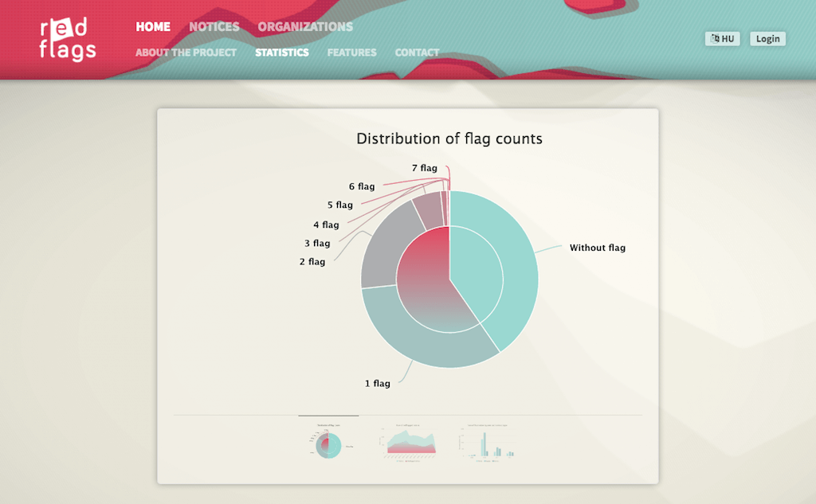This screenshot has height=504, width=816.
Task: Go to the CONTACT page
Action: click(417, 53)
